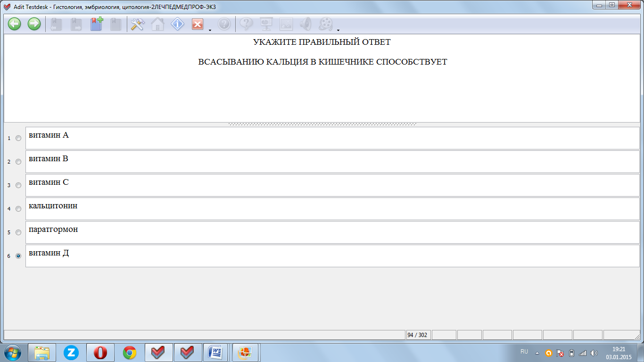
Task: Expand the dropdown arrow next to the film reel
Action: [x=338, y=30]
